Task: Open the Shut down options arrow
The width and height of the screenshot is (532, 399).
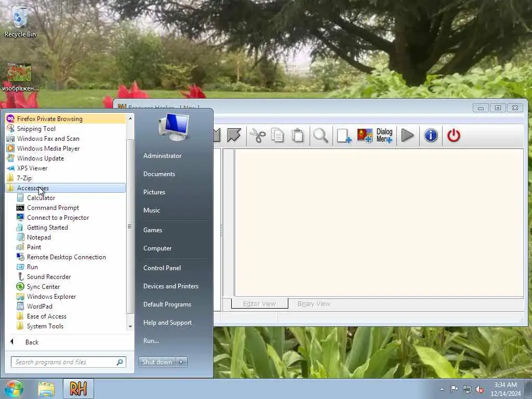Action: coord(181,362)
